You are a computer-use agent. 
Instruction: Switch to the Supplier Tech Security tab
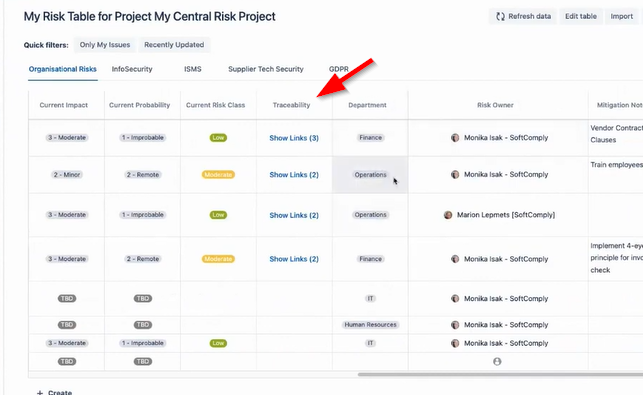click(266, 69)
